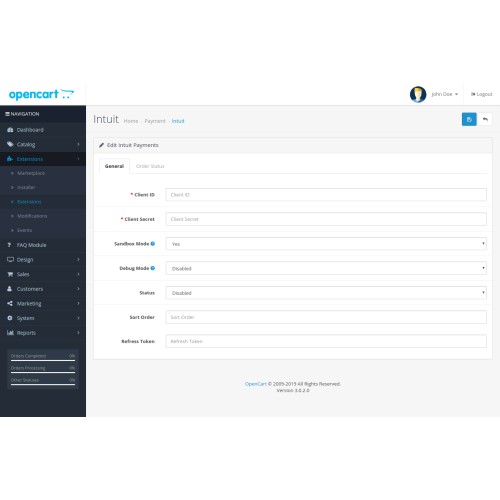Click the back arrow icon button
This screenshot has height=500, width=500.
[x=485, y=119]
